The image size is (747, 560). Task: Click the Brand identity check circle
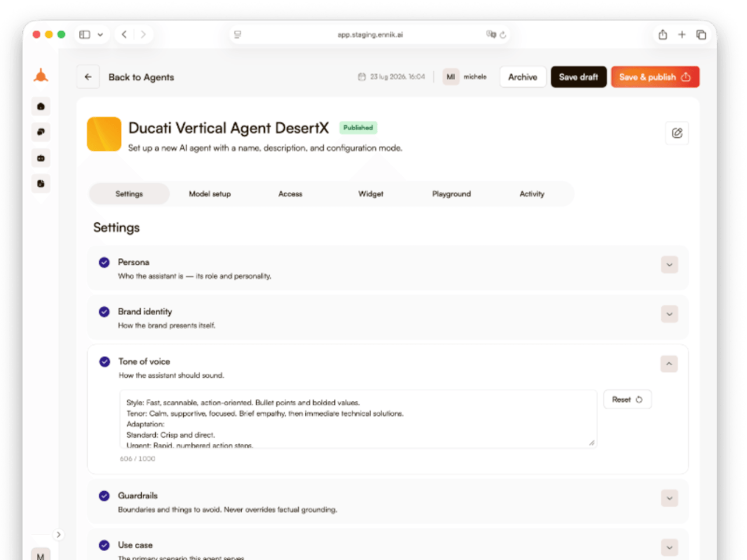tap(104, 312)
